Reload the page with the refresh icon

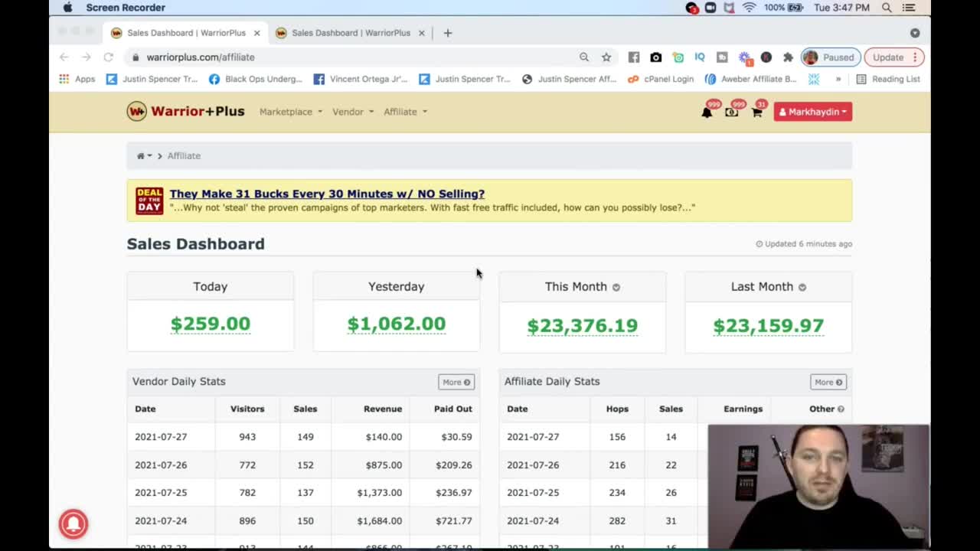click(x=108, y=57)
